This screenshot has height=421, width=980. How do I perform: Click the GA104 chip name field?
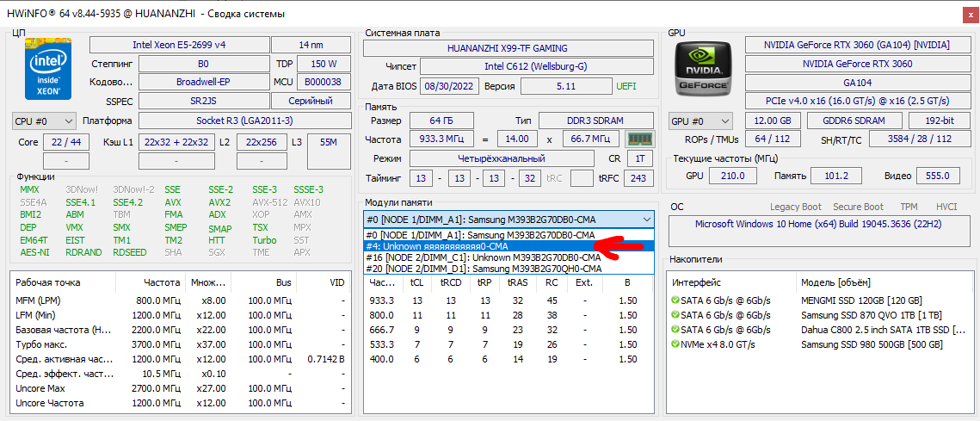pos(857,82)
